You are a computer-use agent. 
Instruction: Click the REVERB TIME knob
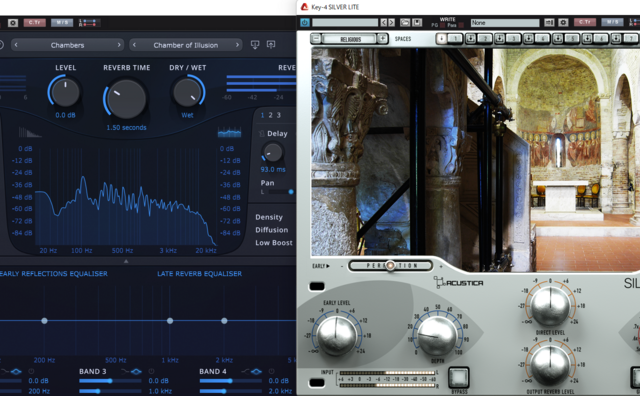126,99
